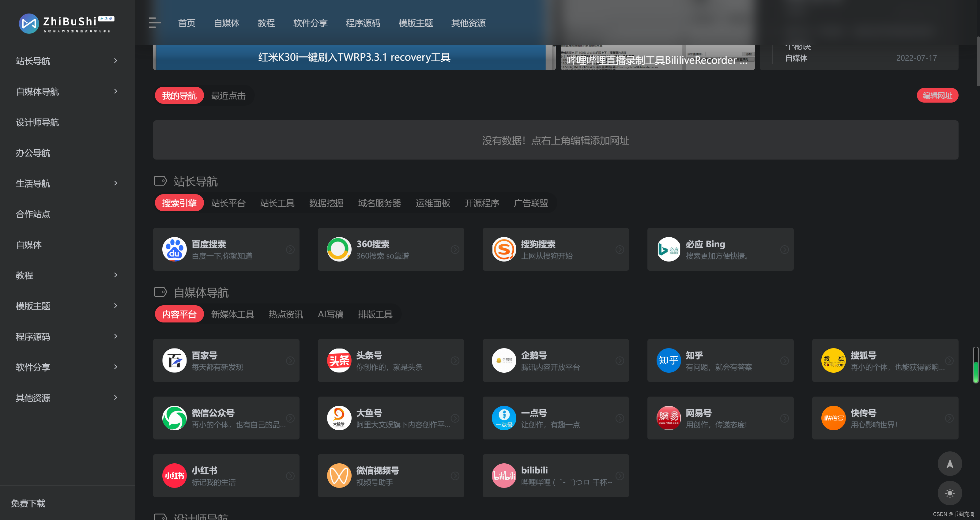Click the 编辑网址 button
The image size is (980, 520).
coord(937,96)
